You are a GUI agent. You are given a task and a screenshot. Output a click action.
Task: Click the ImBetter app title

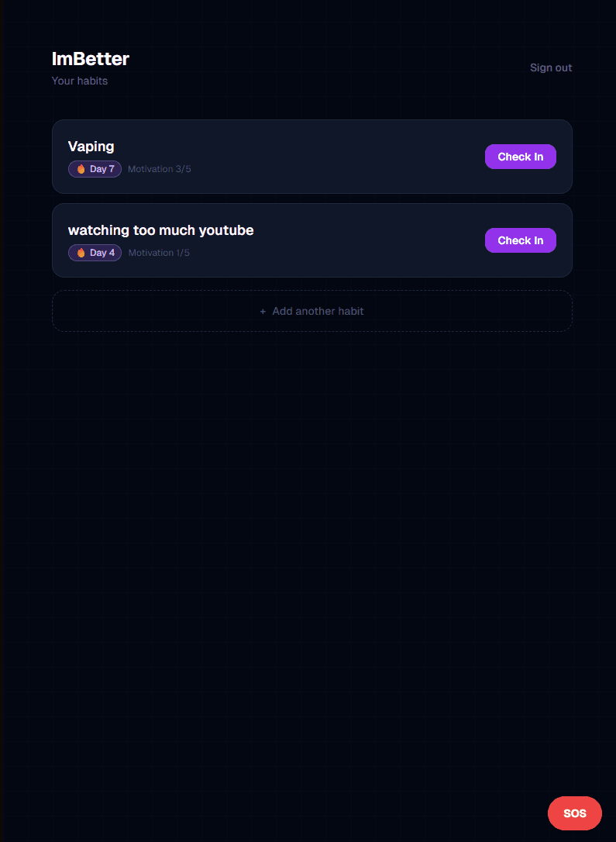tap(90, 59)
